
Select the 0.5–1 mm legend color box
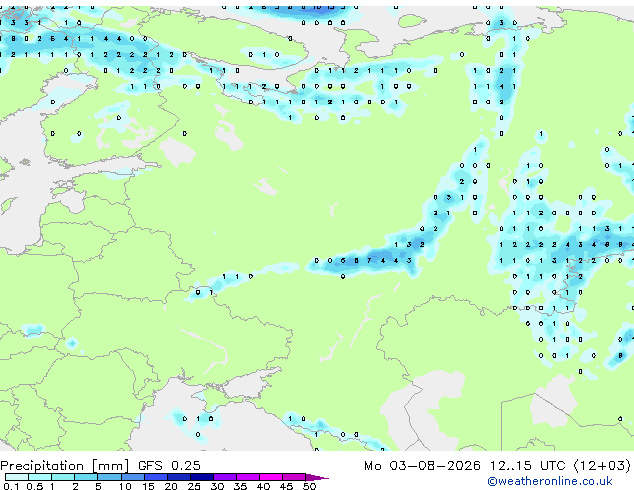click(x=40, y=477)
